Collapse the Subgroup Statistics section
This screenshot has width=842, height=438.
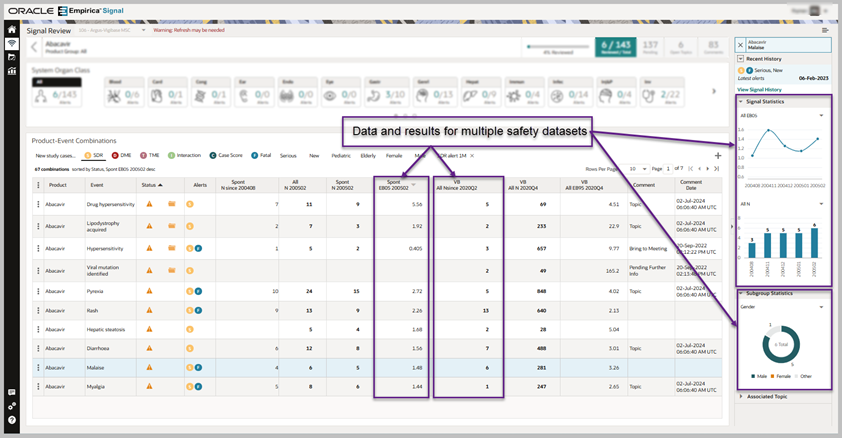741,294
